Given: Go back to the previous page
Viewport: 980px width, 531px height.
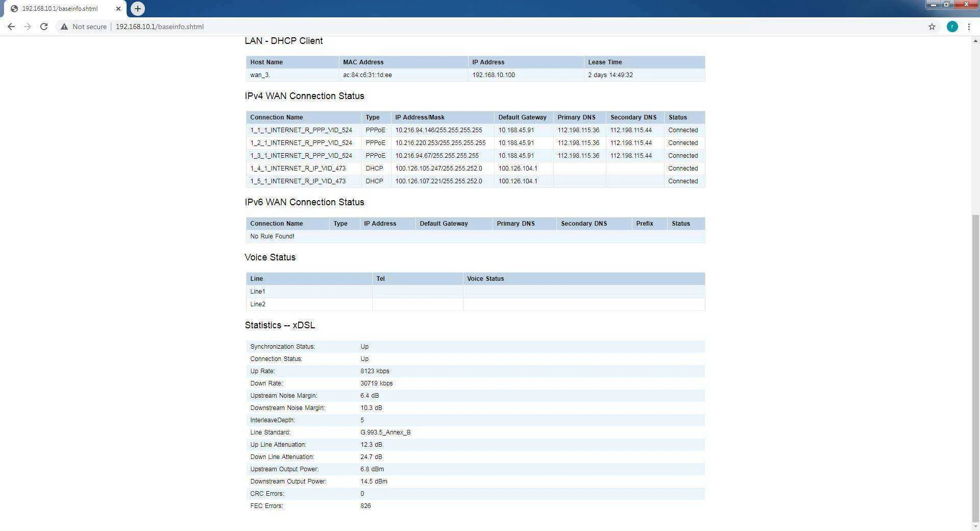Looking at the screenshot, I should (x=11, y=27).
